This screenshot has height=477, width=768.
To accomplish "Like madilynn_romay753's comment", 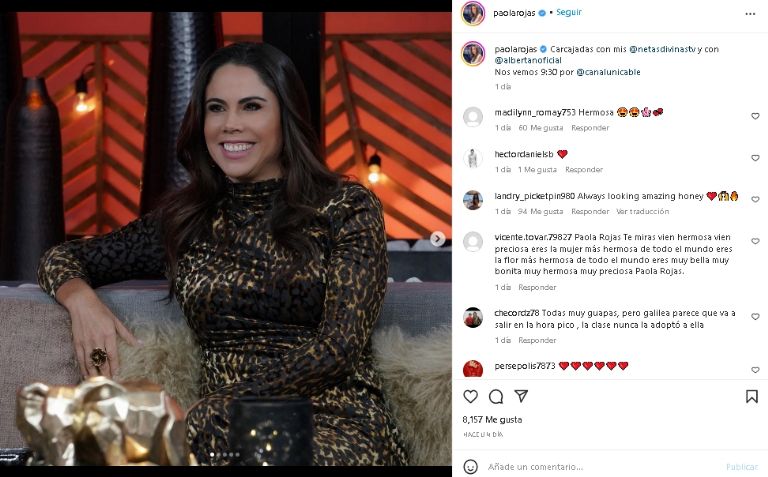I will (x=755, y=116).
